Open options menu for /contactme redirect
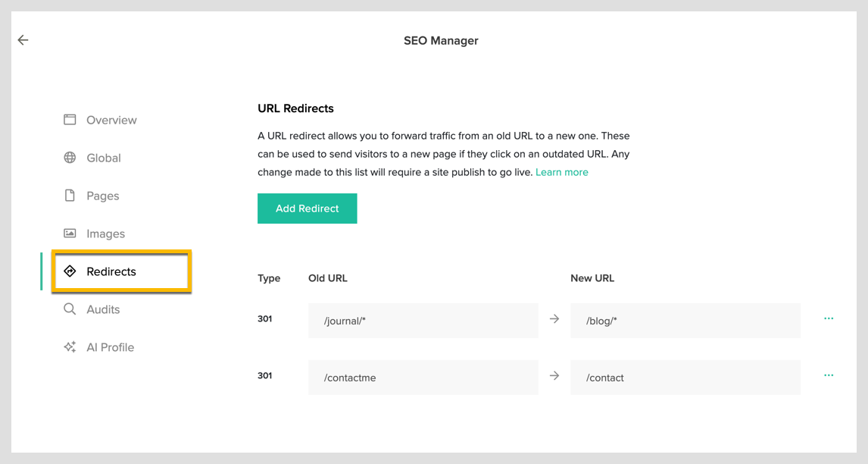This screenshot has height=464, width=868. click(829, 376)
